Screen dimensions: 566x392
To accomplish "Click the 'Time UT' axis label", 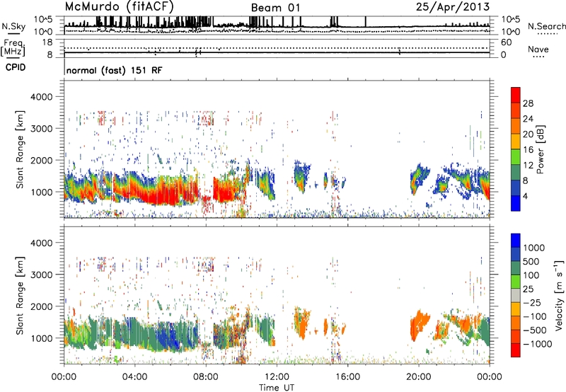I will 277,387.
